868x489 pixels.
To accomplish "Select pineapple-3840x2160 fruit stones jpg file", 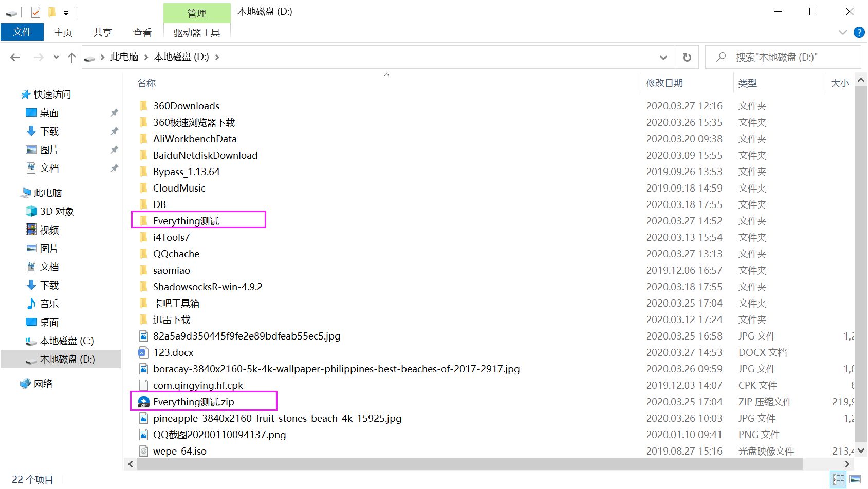I will (277, 418).
